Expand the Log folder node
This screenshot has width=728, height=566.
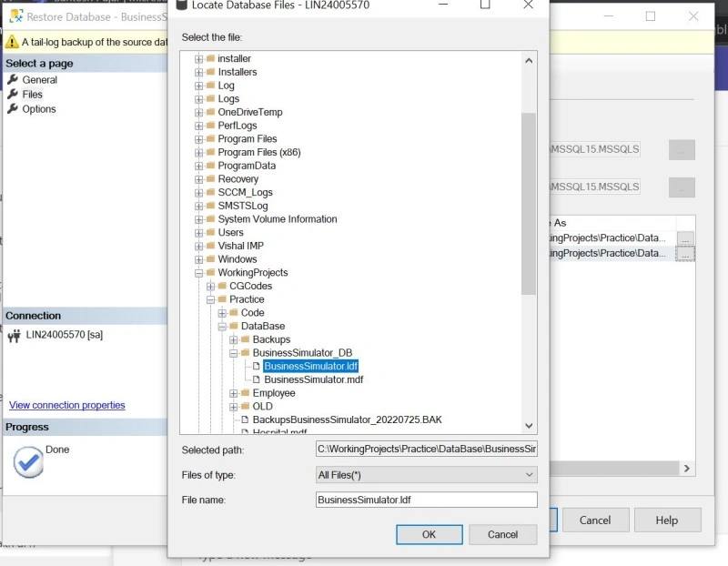(198, 86)
